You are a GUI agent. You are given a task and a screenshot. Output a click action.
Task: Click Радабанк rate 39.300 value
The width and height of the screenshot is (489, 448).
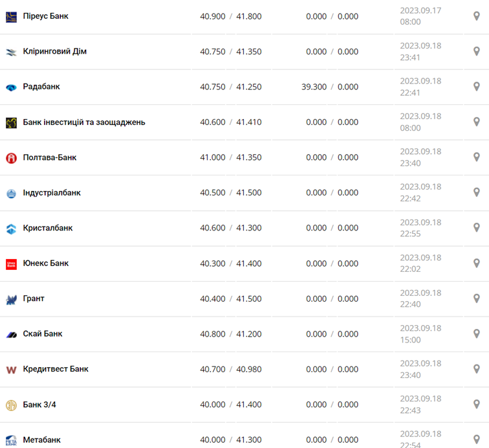[314, 87]
